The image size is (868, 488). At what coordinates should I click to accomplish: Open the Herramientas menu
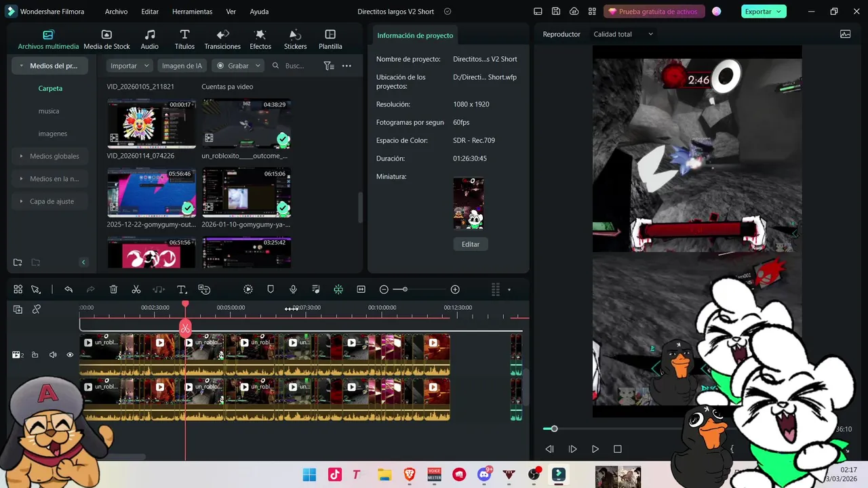pos(192,12)
